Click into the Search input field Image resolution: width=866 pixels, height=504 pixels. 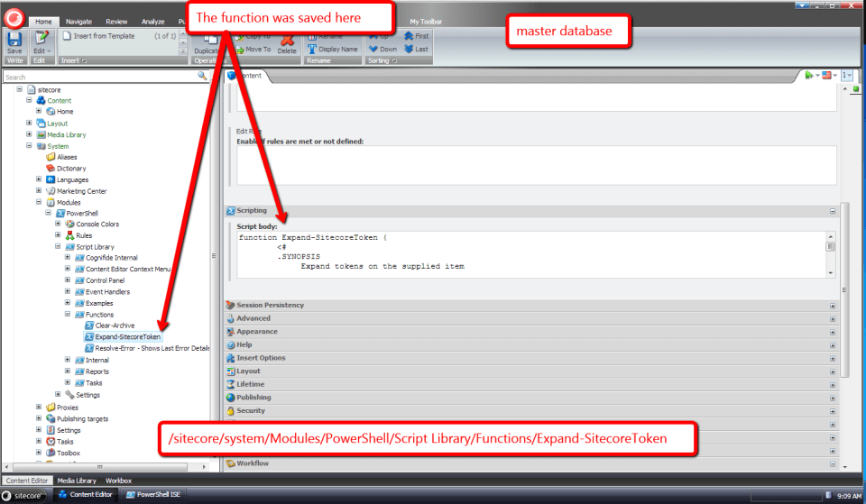(99, 78)
